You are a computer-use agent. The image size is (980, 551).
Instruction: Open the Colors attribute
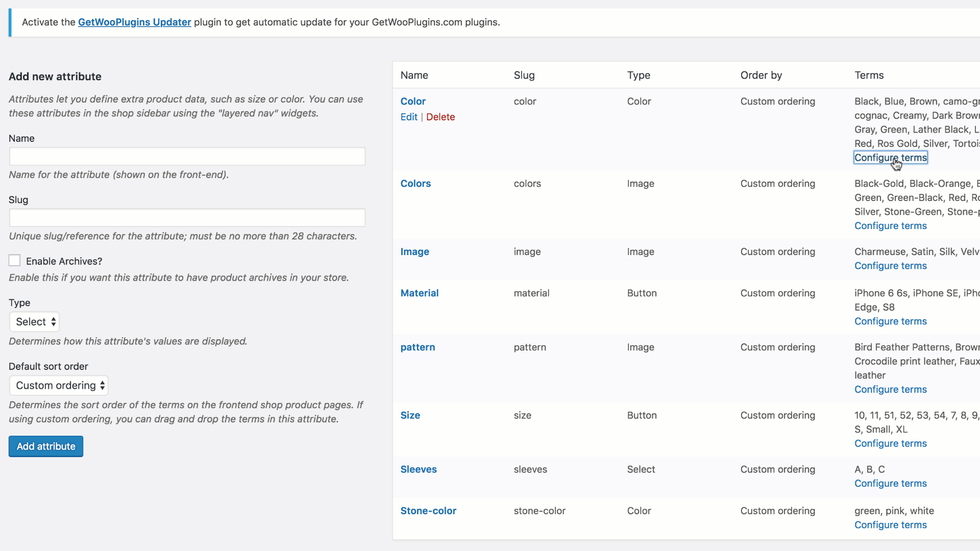415,184
